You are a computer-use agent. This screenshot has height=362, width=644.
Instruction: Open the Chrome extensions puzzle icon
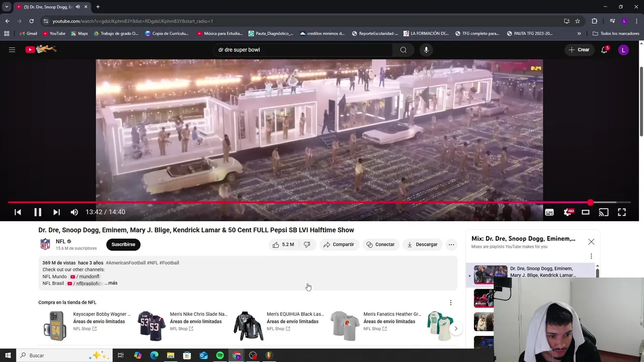(595, 21)
